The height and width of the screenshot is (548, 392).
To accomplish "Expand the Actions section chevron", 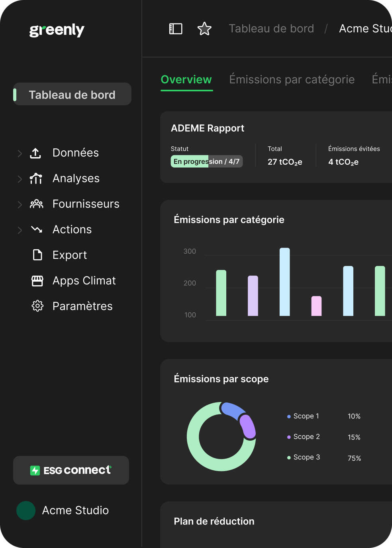I will coord(20,230).
